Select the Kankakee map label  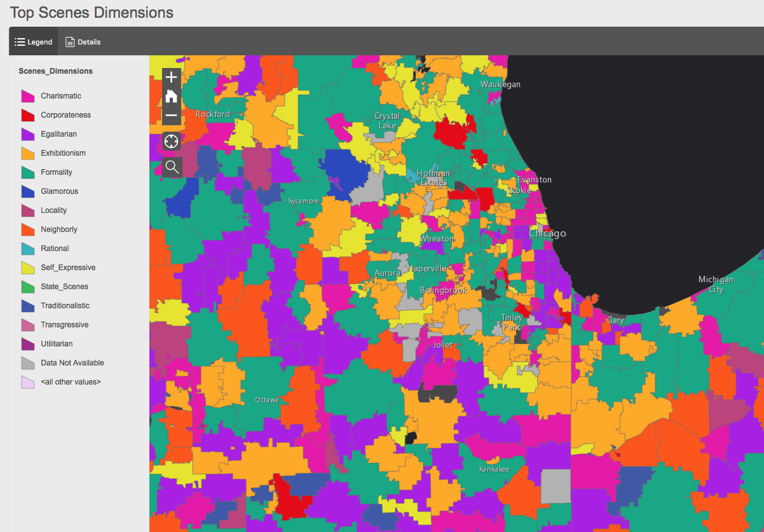(x=494, y=469)
